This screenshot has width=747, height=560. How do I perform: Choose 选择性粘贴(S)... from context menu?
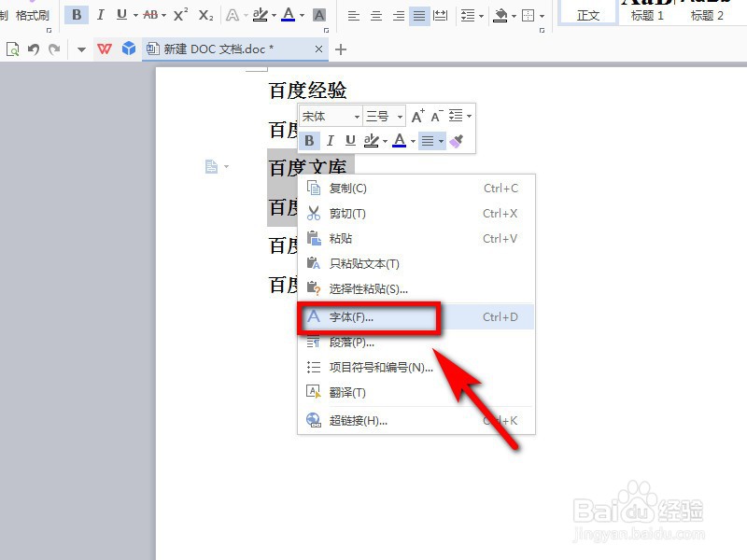click(x=416, y=288)
